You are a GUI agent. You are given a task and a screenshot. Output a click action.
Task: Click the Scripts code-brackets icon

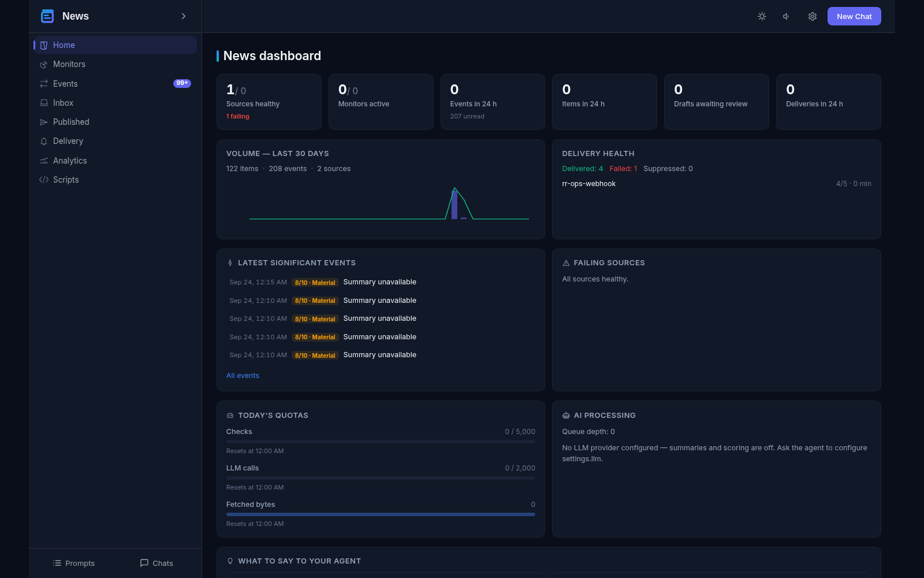[44, 180]
